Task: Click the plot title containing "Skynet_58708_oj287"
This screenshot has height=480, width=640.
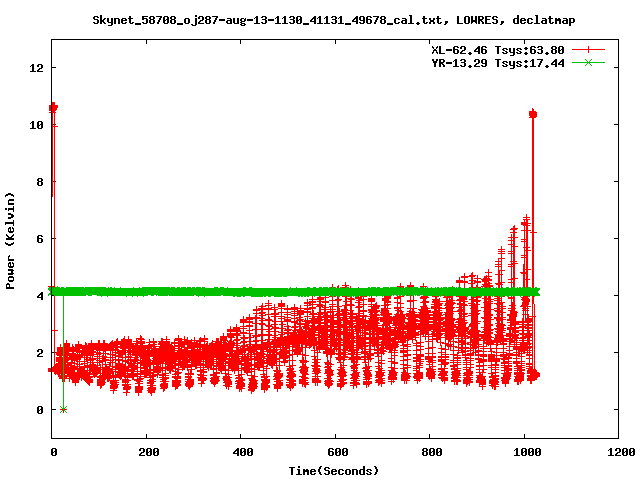Action: pyautogui.click(x=334, y=20)
